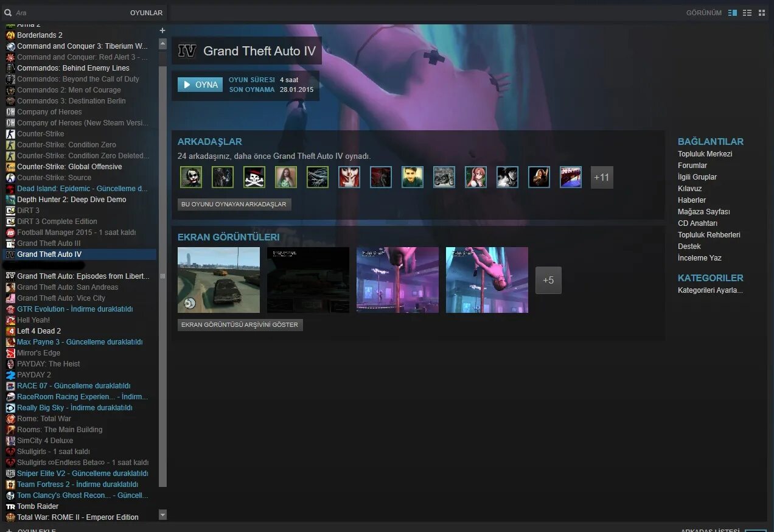Click the Rome: Total War icon
This screenshot has width=774, height=532.
10,419
